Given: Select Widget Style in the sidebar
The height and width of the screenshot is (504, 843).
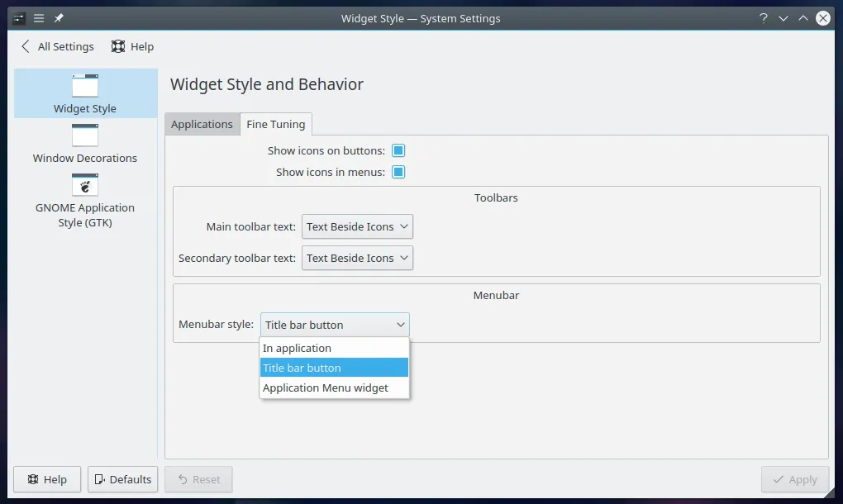Looking at the screenshot, I should (x=84, y=93).
